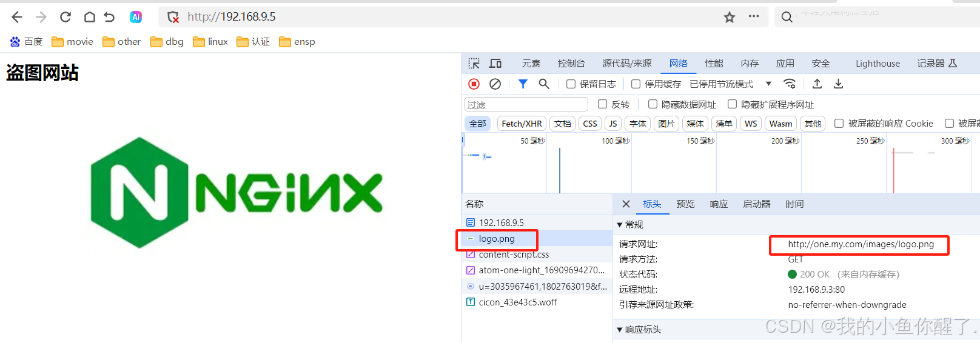Viewport: 980px width, 343px height.
Task: Switch to the 记录器 panel tab
Action: pos(936,64)
